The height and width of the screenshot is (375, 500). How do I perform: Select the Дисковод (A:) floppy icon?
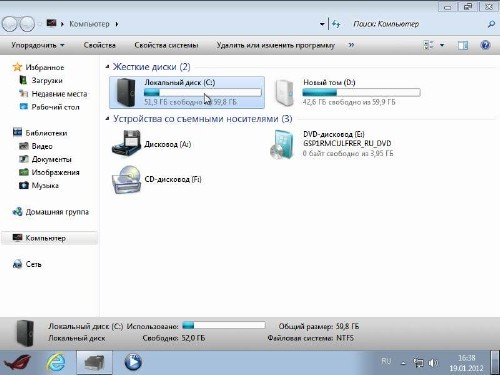pos(126,144)
